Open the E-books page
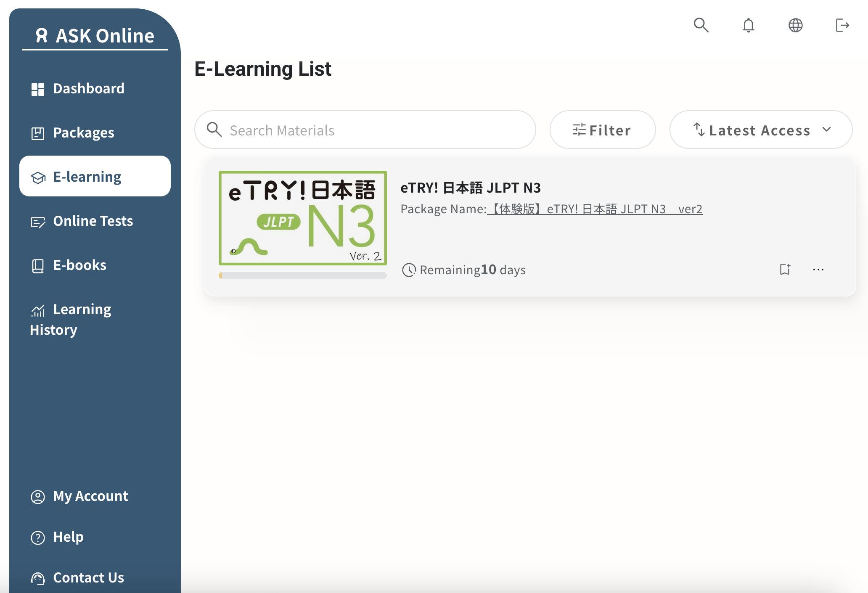 (79, 265)
